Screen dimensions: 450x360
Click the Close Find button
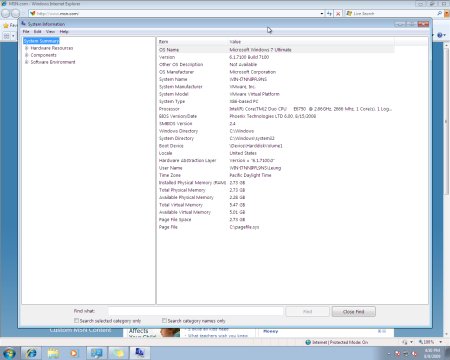tap(354, 312)
